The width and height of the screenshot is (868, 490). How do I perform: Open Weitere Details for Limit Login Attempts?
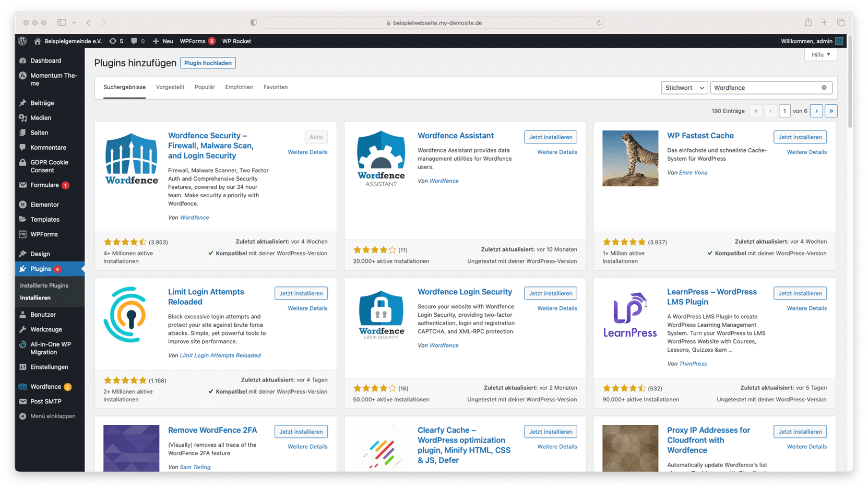pos(307,308)
